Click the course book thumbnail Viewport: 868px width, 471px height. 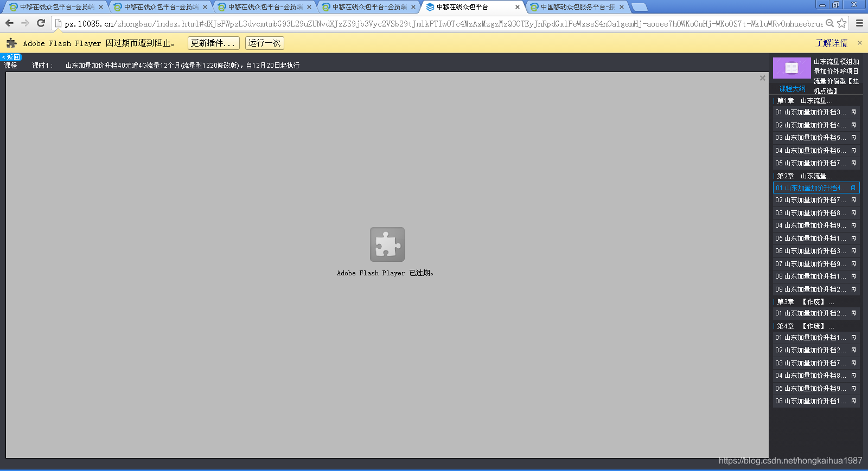pos(792,68)
